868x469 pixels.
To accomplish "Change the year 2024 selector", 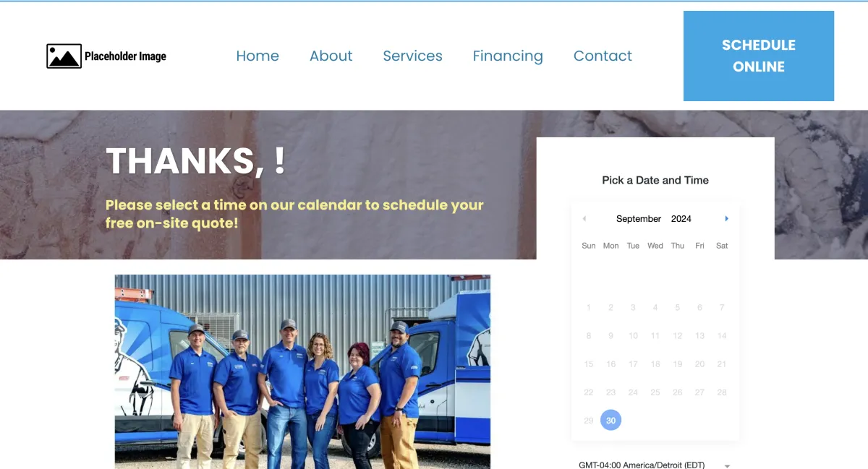I will click(x=681, y=219).
